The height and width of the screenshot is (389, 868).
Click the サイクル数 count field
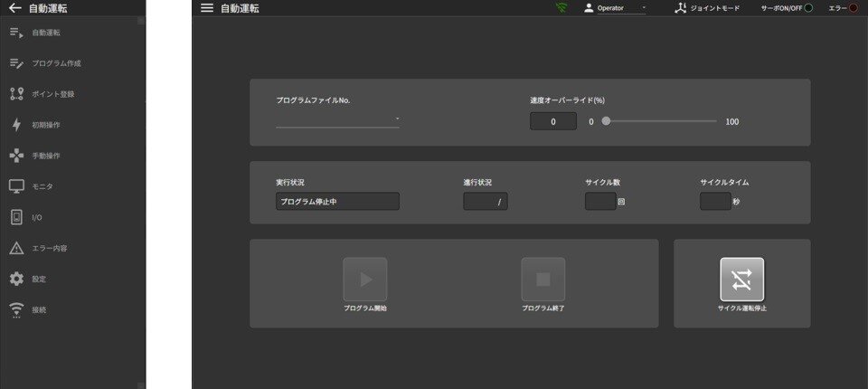coord(600,201)
